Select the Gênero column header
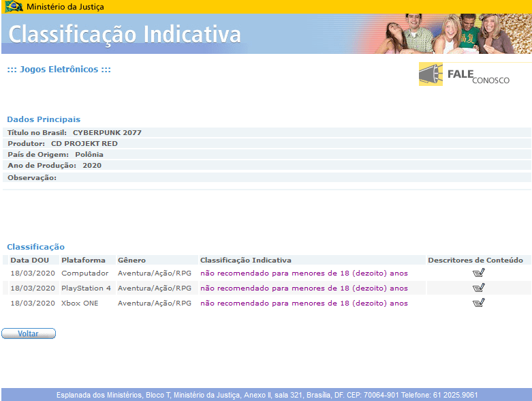Viewport: 532px width, 401px height. point(131,260)
